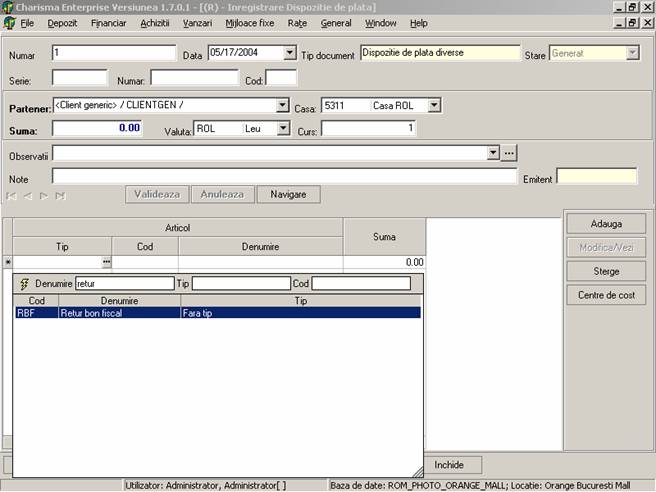Expand the Partener combo box
Image resolution: width=656 pixels, height=492 pixels.
click(x=282, y=105)
